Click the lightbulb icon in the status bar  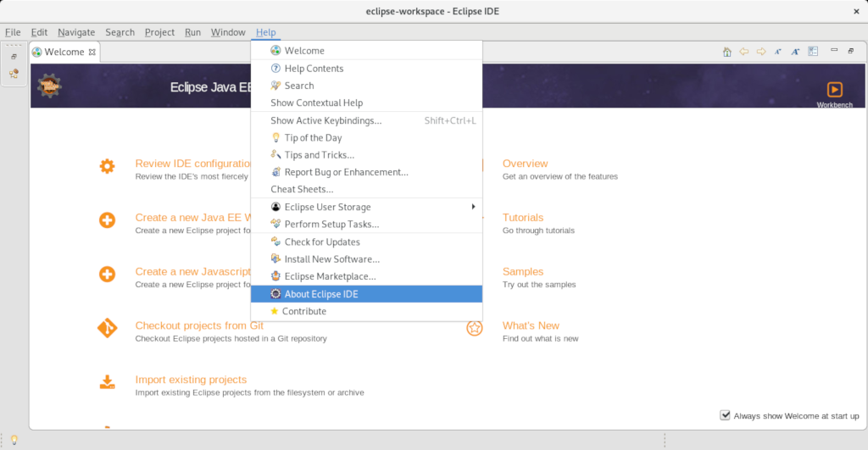coord(14,440)
